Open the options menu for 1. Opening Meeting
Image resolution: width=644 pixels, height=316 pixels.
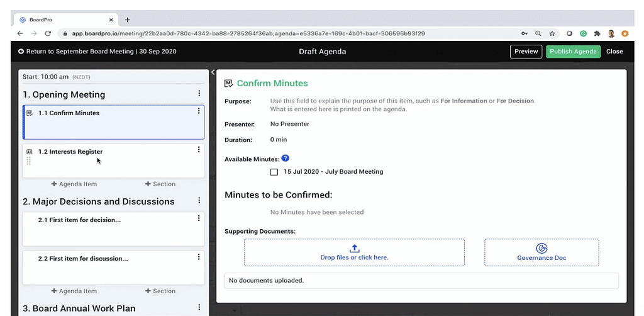pos(199,94)
